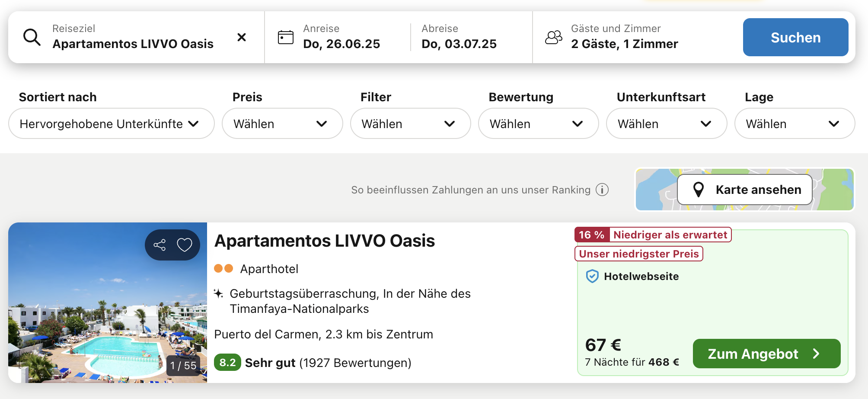868x399 pixels.
Task: Open the ranking info icon
Action: pyautogui.click(x=602, y=190)
